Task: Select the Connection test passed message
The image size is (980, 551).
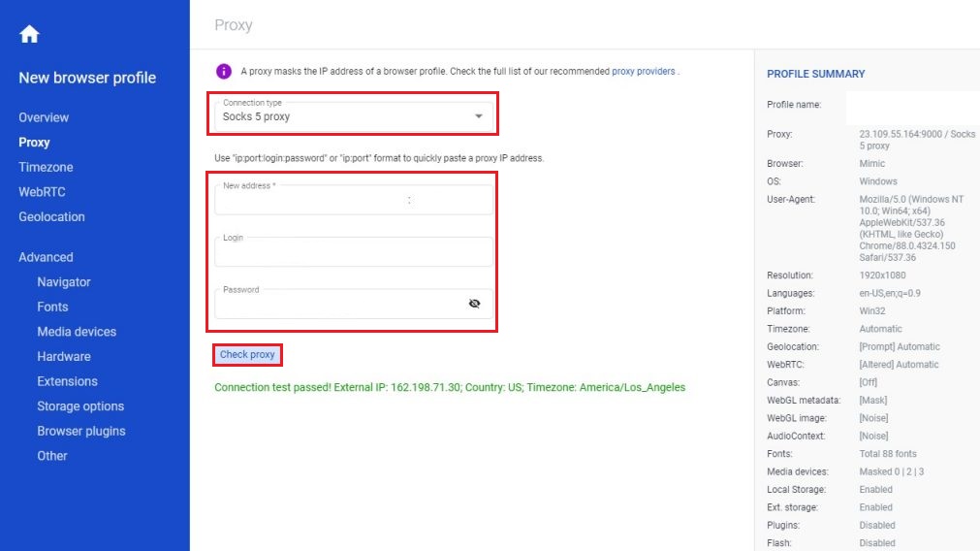Action: (450, 387)
